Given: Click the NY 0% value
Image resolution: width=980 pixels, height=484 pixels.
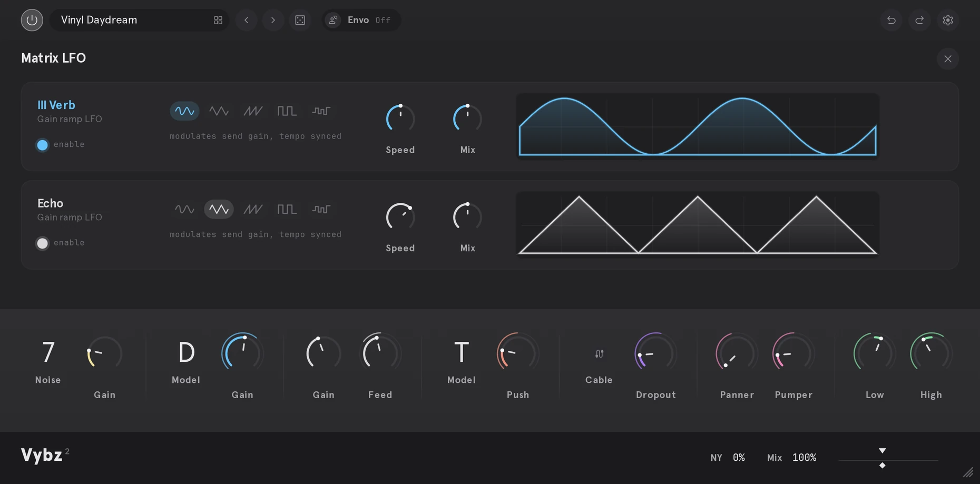Looking at the screenshot, I should click(739, 458).
